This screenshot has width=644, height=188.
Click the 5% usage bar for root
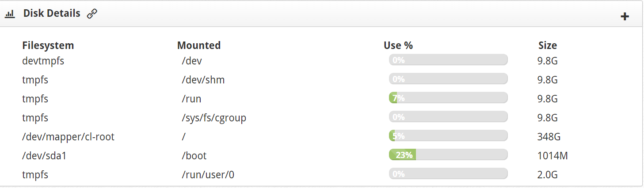[x=448, y=136]
